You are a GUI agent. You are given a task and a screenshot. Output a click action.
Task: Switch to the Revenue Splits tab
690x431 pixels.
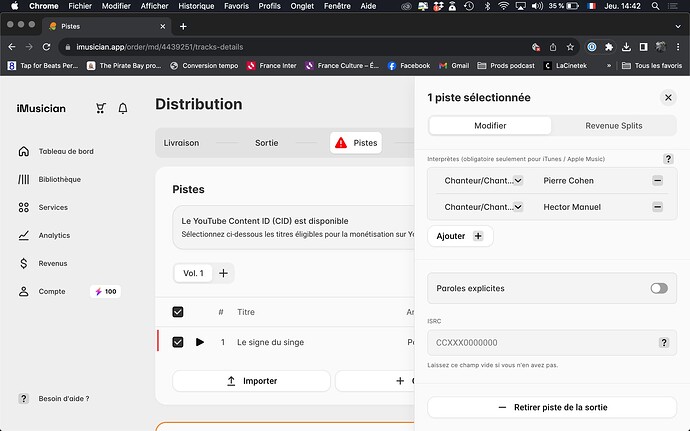(613, 125)
